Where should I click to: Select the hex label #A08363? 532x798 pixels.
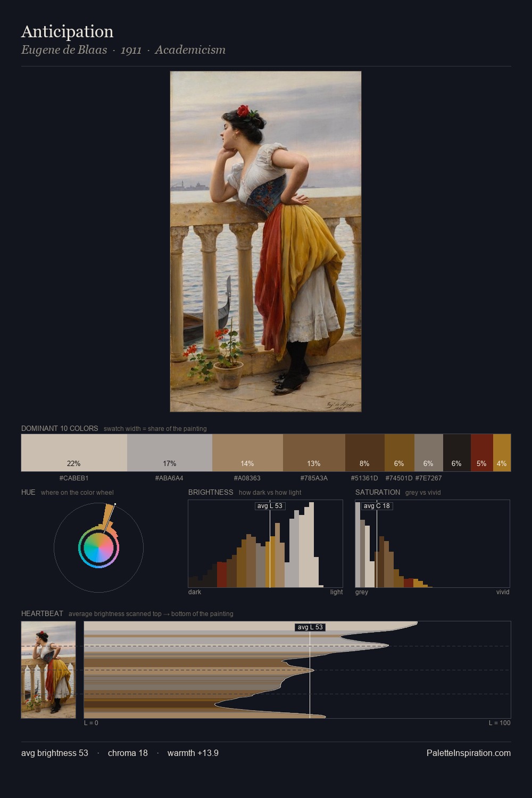pos(247,478)
